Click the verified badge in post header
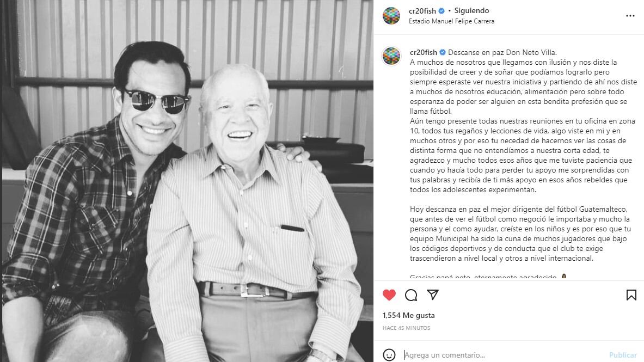Viewport: 644px width, 362px height. [x=441, y=11]
